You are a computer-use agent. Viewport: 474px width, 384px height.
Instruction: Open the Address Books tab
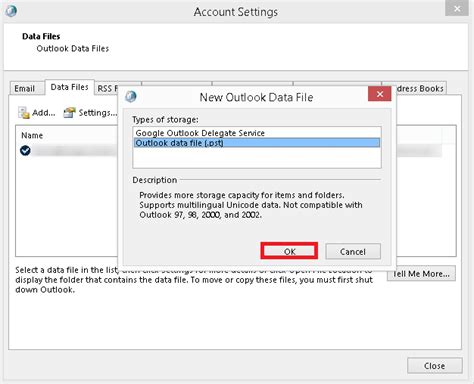tap(421, 89)
